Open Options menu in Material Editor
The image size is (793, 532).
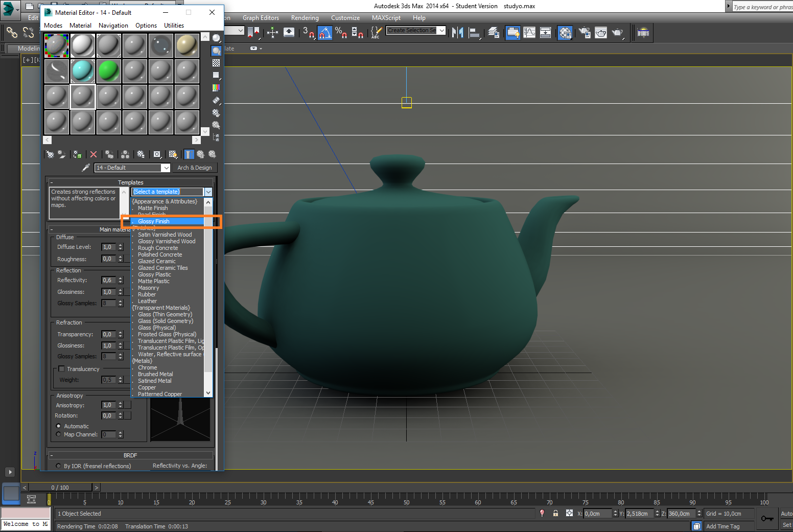(x=146, y=26)
